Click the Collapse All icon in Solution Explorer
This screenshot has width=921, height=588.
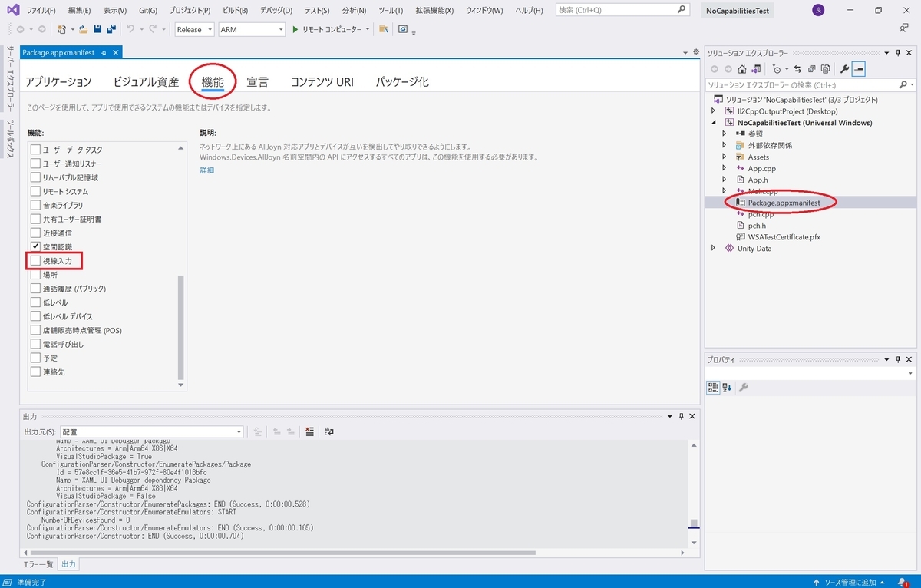811,69
